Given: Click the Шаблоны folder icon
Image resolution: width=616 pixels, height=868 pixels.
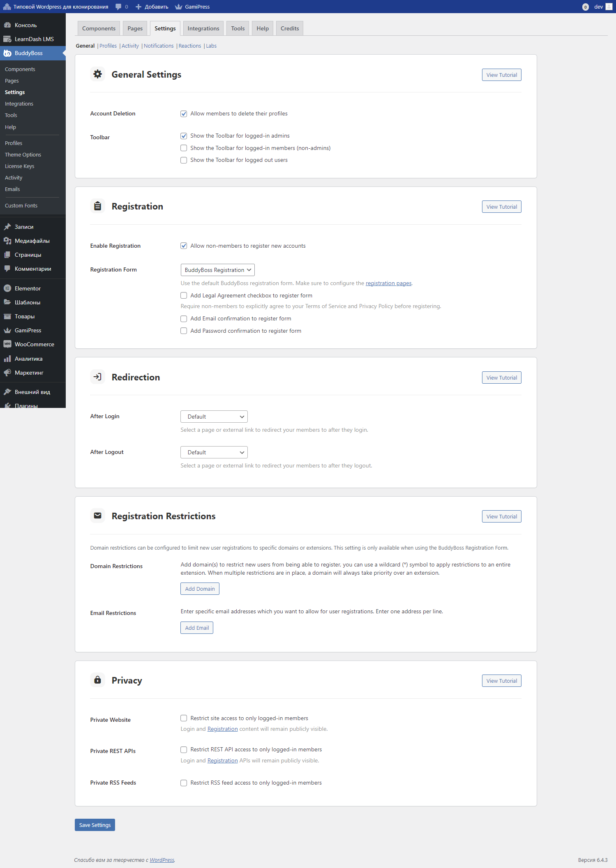Looking at the screenshot, I should point(7,302).
